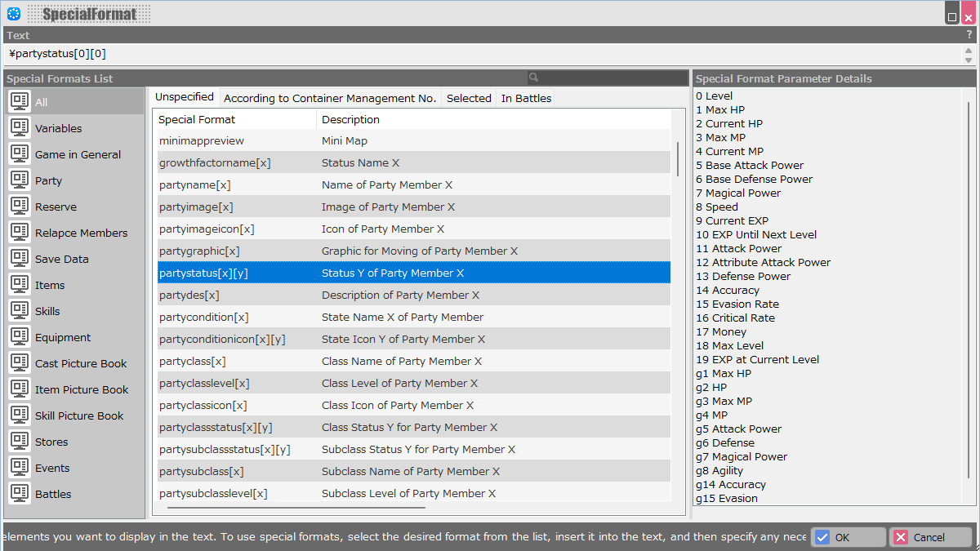Image resolution: width=980 pixels, height=551 pixels.
Task: Choose the Battles category icon
Action: tap(20, 494)
